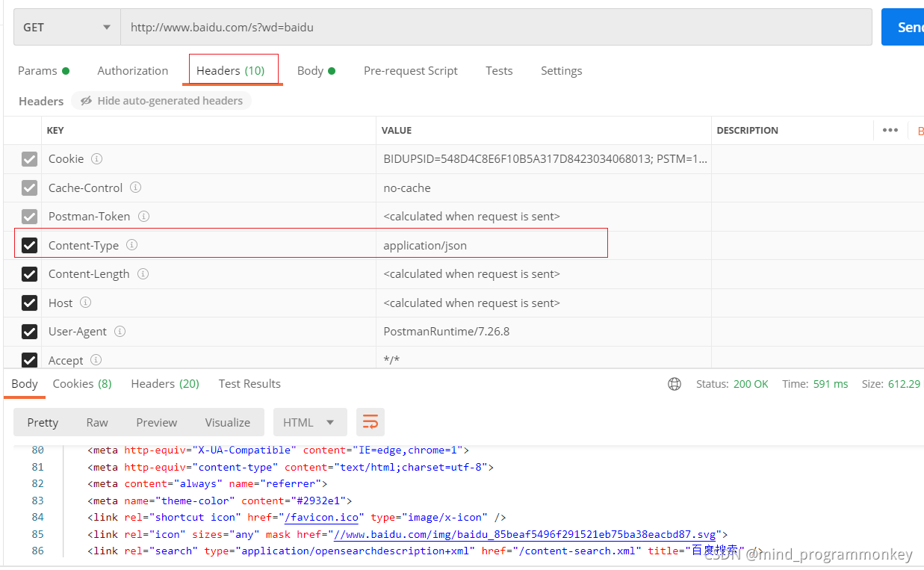Uncheck the Content-Type header
Screen dimensions: 924x570
29,245
